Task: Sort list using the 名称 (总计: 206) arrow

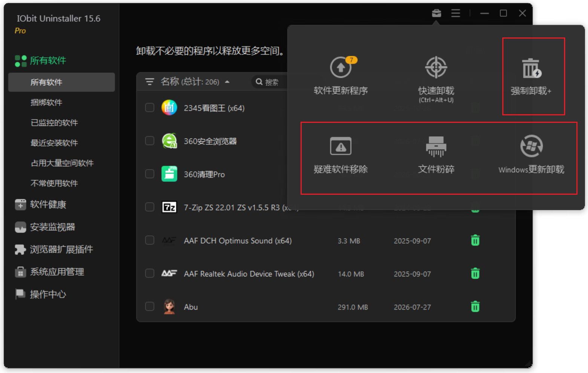Action: pos(227,82)
